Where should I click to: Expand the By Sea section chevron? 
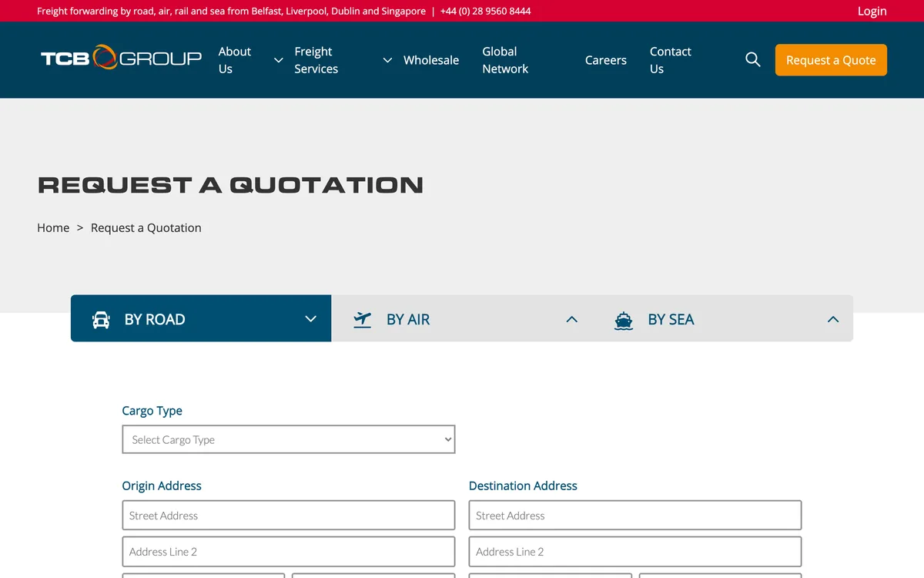pyautogui.click(x=832, y=319)
